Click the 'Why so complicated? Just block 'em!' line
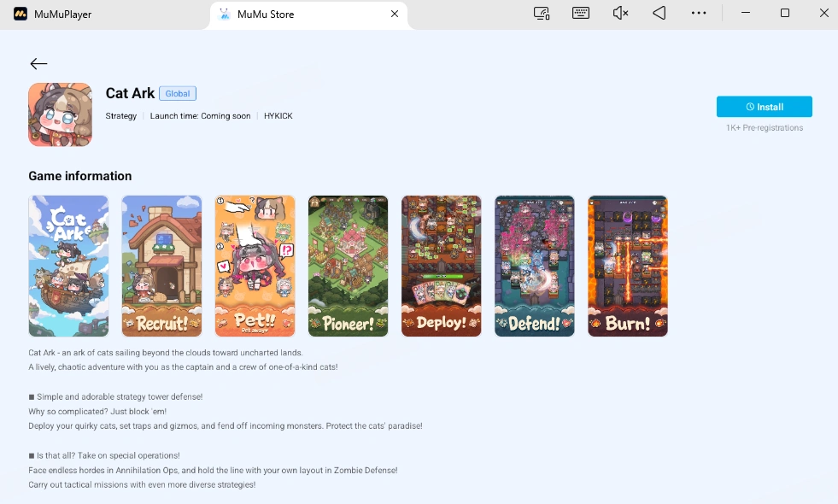The width and height of the screenshot is (838, 504). pyautogui.click(x=97, y=412)
